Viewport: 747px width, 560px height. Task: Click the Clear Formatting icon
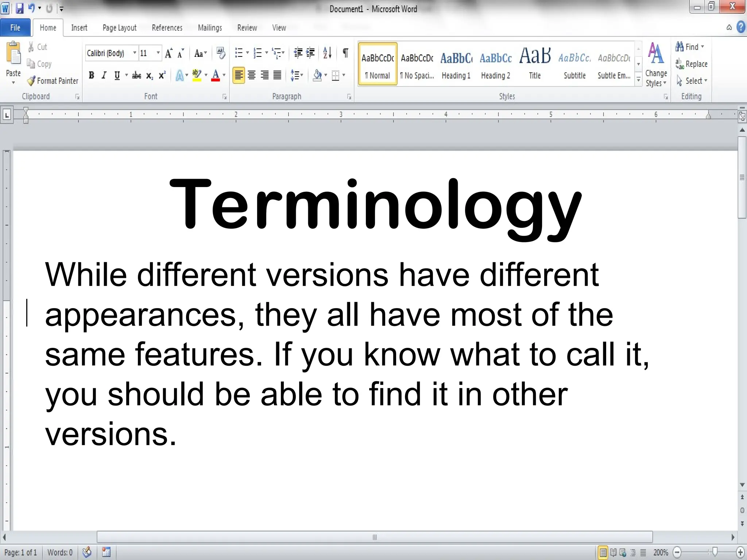(220, 53)
